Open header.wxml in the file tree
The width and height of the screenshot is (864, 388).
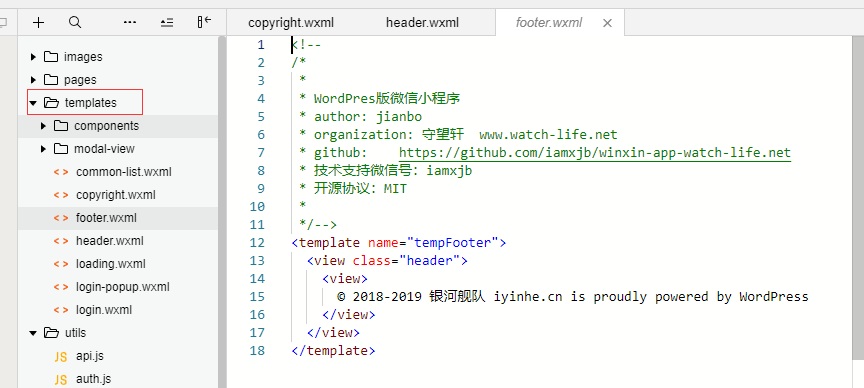pos(110,241)
